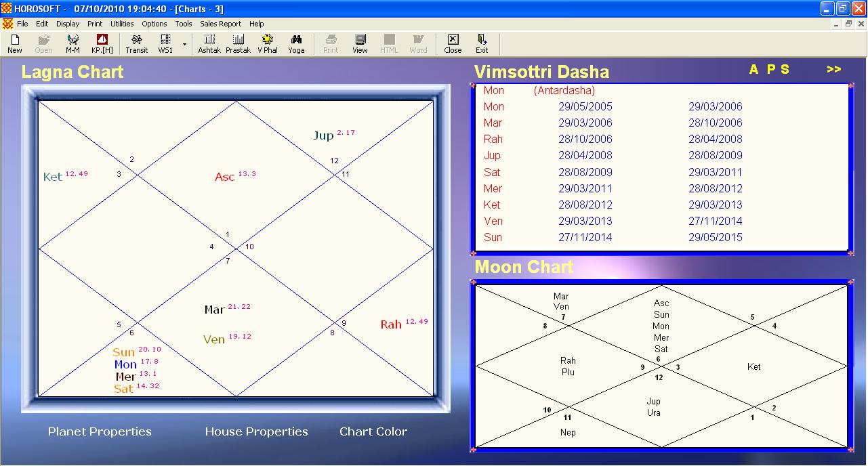The image size is (868, 466).
Task: Open the Utilities menu
Action: (x=123, y=24)
